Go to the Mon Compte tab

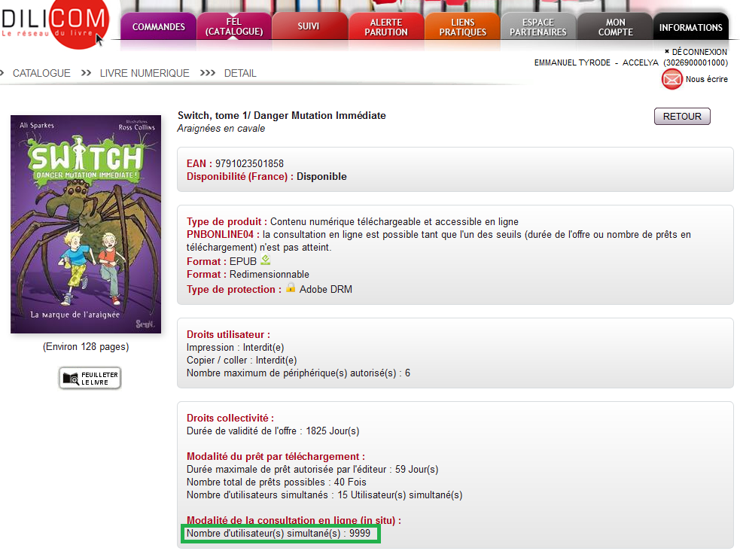(x=615, y=27)
